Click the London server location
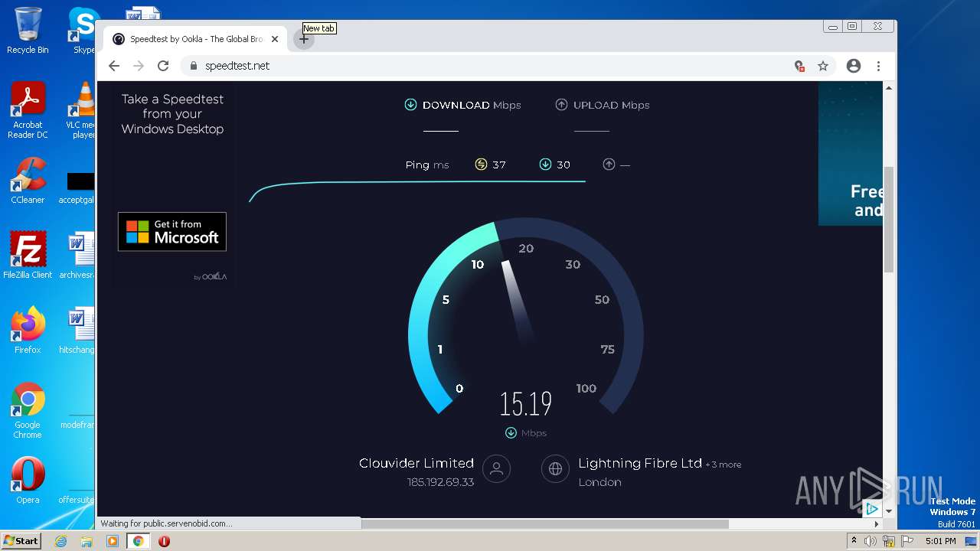This screenshot has height=551, width=980. click(599, 482)
